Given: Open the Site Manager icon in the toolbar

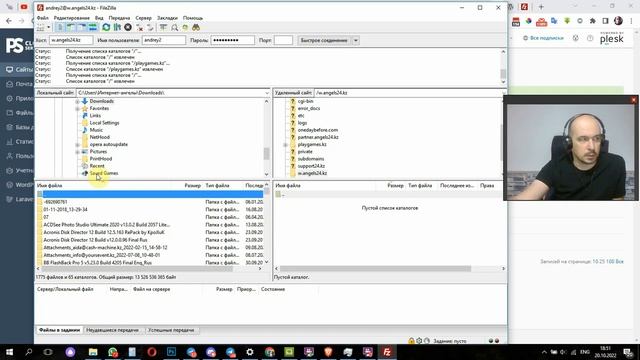Looking at the screenshot, I should coord(41,27).
